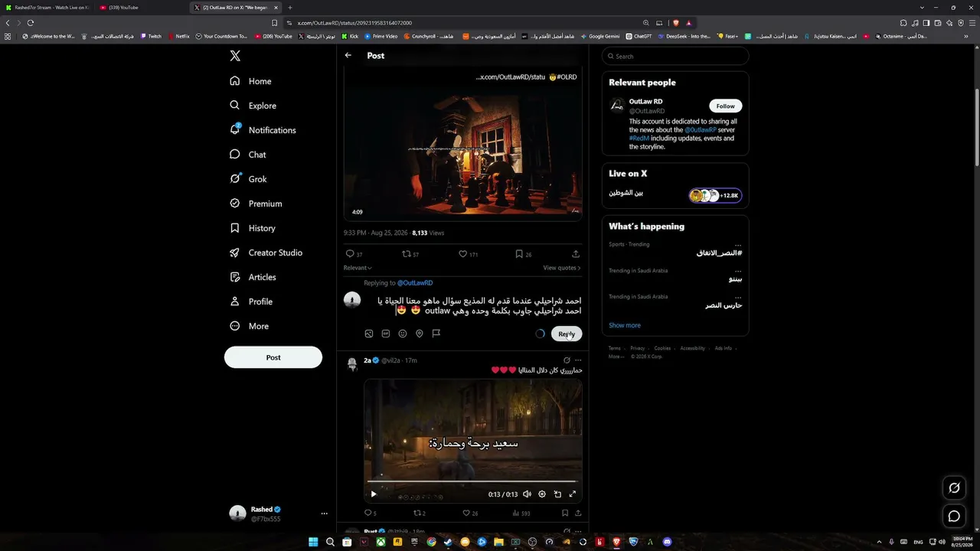The width and height of the screenshot is (980, 551).
Task: Toggle picture-in-picture on 2a's video
Action: 557,494
